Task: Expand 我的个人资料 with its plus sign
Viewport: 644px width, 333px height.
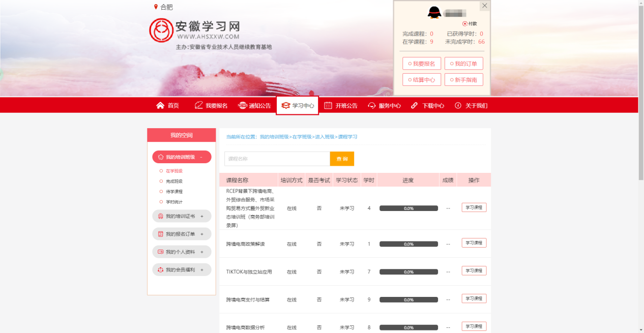Action: point(202,252)
